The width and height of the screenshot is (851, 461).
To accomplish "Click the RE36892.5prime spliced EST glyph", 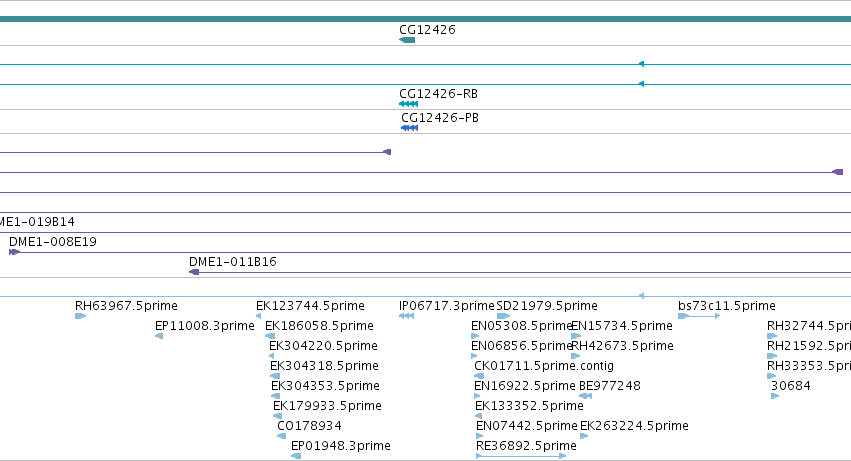I will 521,456.
